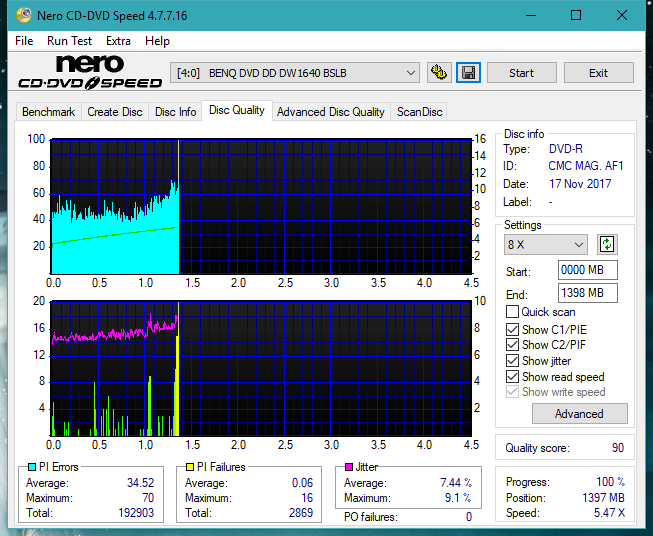Click the magenta Jitter color swatch

[349, 467]
